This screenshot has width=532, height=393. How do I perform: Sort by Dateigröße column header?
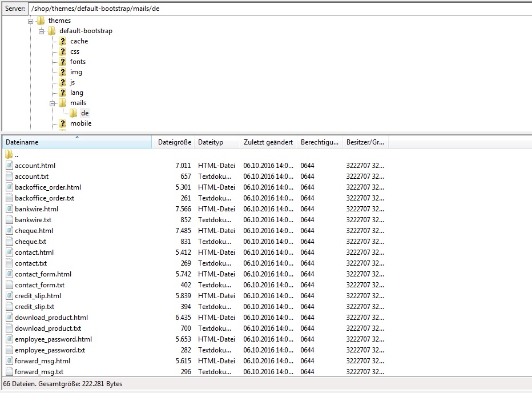(x=173, y=142)
